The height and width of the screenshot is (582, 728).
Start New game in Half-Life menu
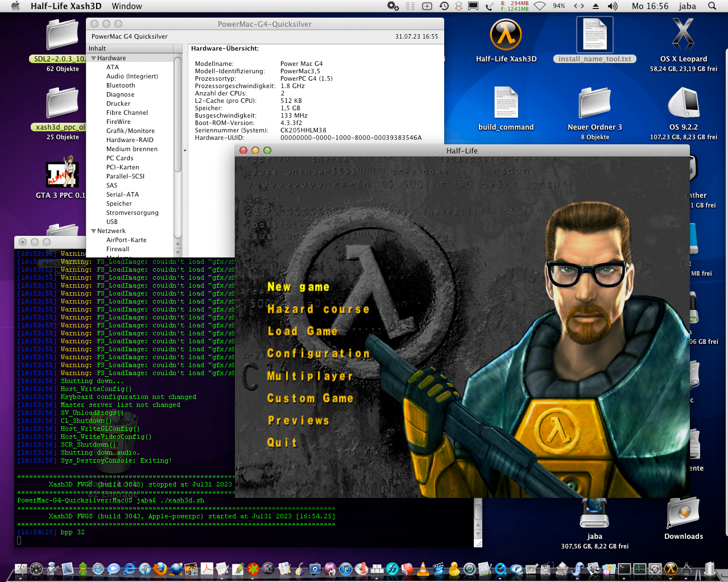(x=299, y=287)
